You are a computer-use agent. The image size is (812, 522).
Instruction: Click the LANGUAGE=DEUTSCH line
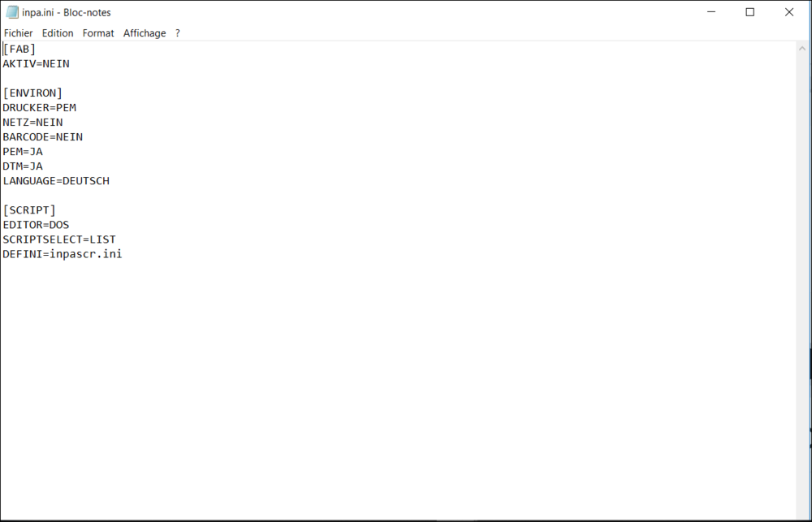click(x=56, y=181)
